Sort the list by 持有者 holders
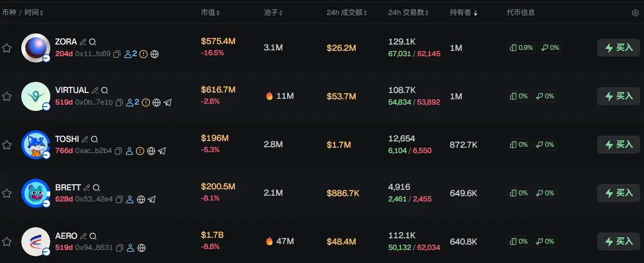 (463, 13)
